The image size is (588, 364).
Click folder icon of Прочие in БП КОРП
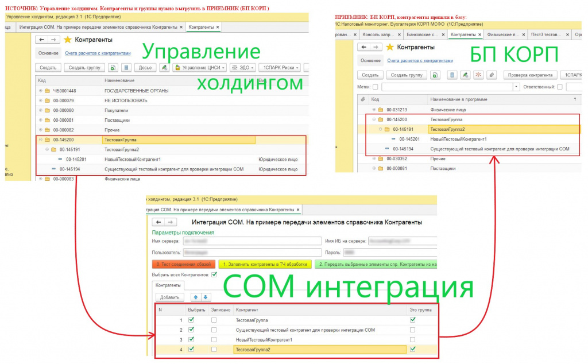coord(381,158)
